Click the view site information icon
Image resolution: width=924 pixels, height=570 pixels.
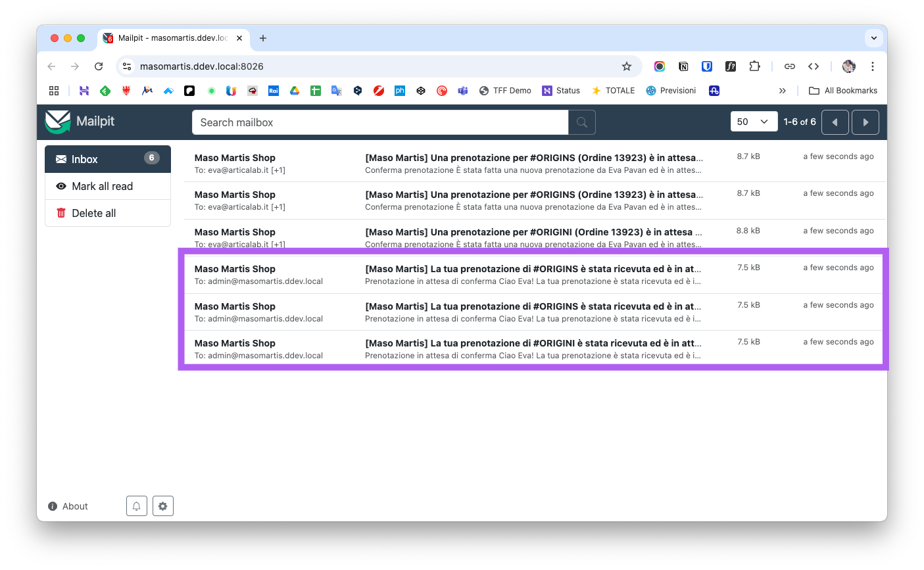(x=128, y=66)
